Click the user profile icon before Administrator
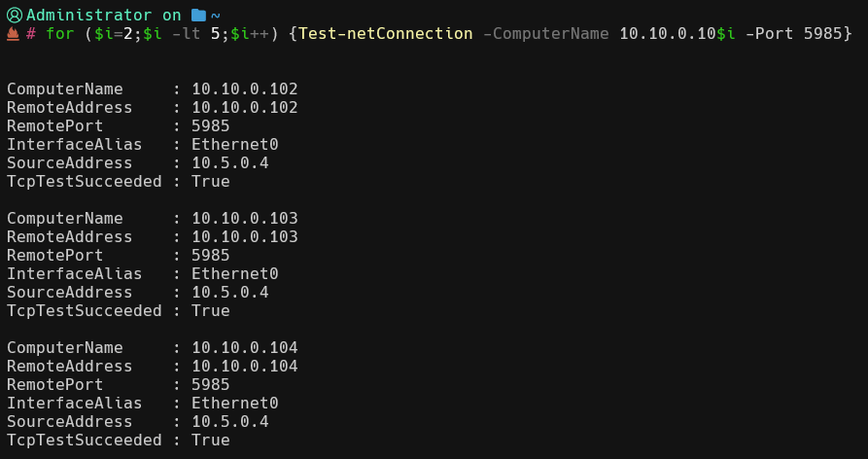Screen dimensions: 868x459 (x=14, y=15)
